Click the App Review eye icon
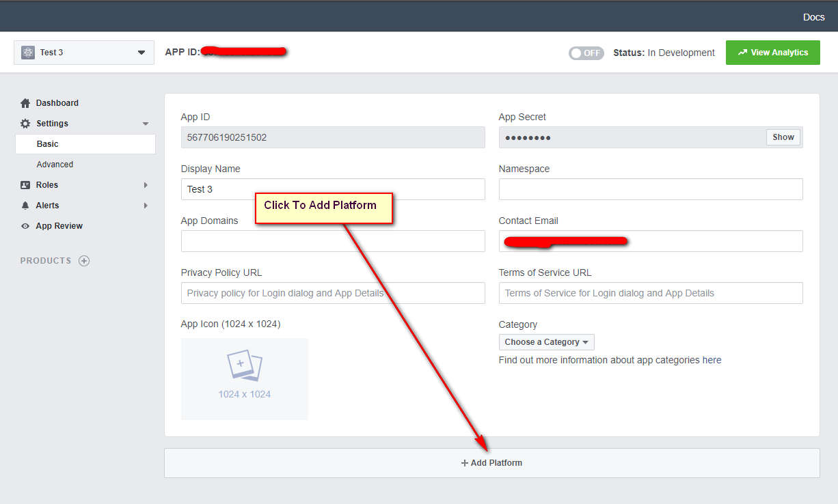The height and width of the screenshot is (504, 838). click(25, 226)
